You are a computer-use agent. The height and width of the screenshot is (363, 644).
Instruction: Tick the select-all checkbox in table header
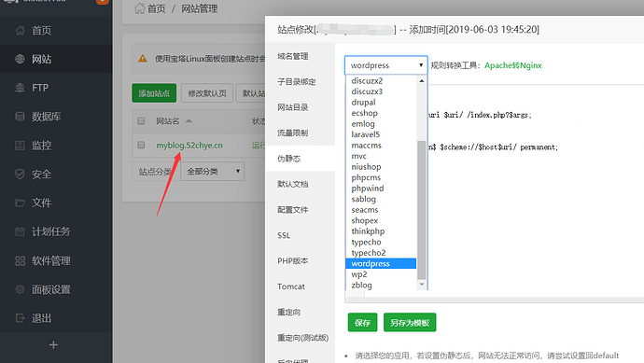(x=141, y=120)
